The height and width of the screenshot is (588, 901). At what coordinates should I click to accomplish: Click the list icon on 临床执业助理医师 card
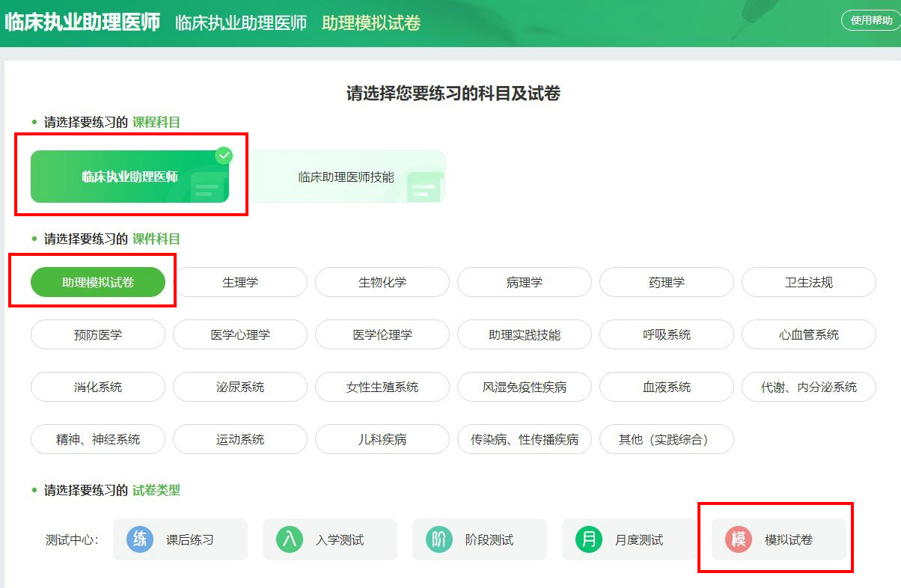pyautogui.click(x=207, y=184)
